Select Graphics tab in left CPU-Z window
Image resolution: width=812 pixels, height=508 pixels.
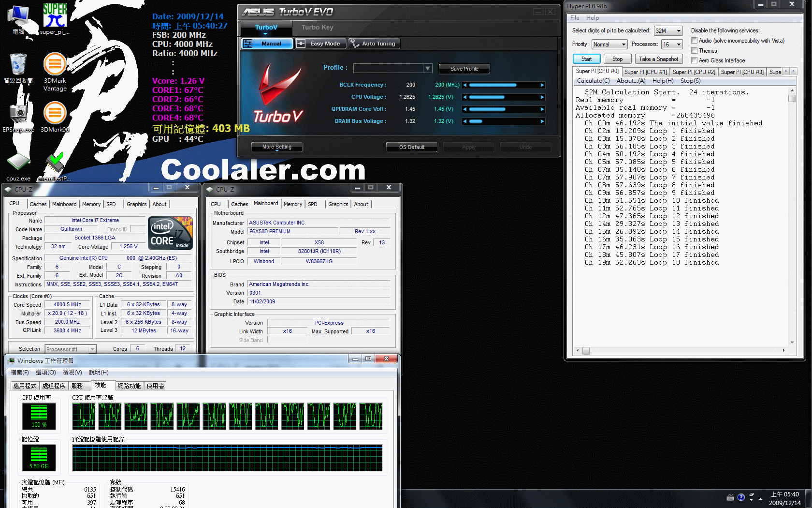pyautogui.click(x=137, y=204)
